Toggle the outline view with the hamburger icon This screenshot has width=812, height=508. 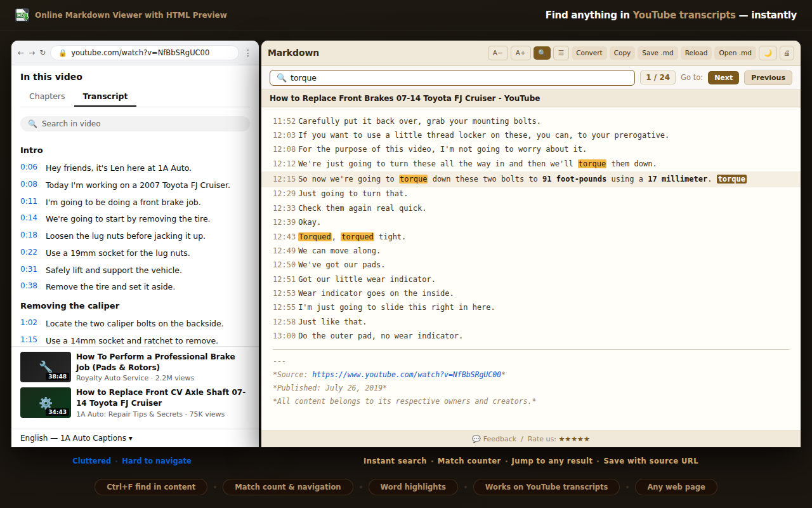pos(561,53)
